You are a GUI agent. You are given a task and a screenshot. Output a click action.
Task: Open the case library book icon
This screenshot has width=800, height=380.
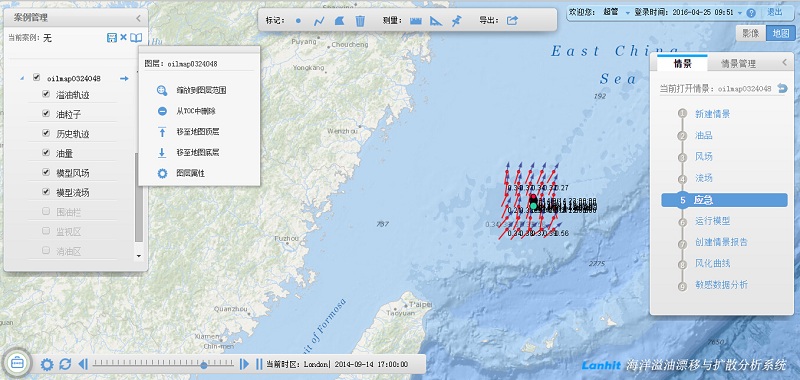[136, 38]
